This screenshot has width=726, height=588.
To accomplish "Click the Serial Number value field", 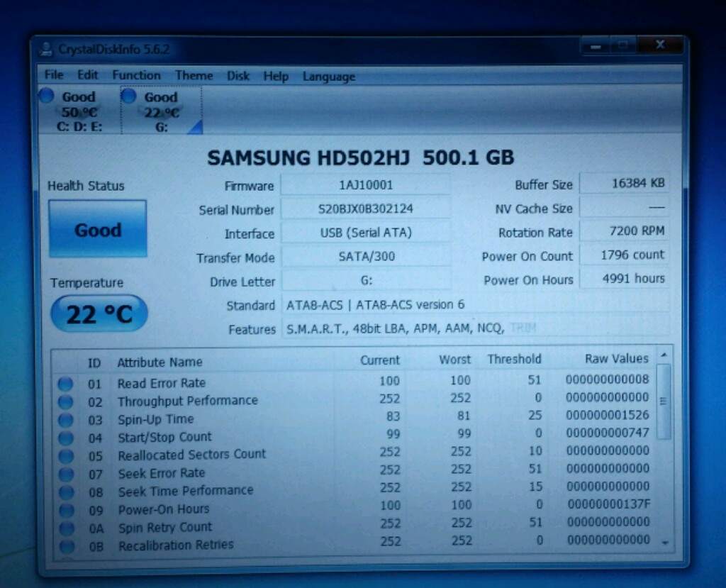I will click(365, 209).
